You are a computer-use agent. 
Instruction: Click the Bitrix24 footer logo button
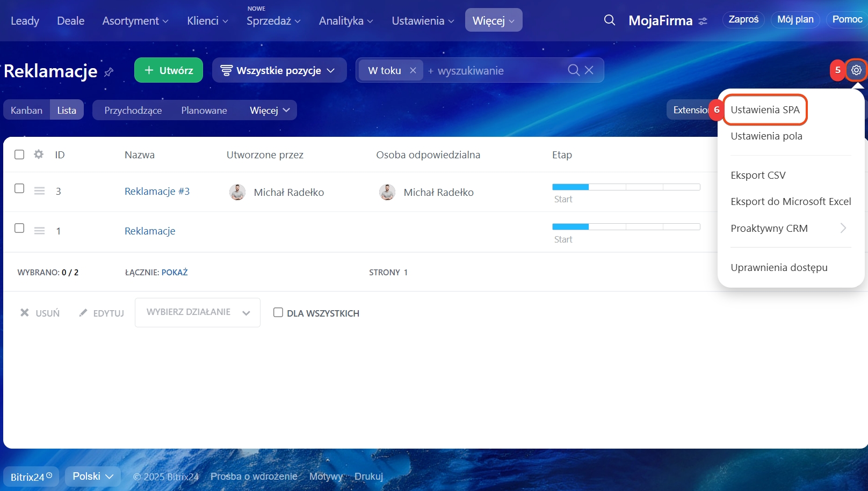(31, 477)
